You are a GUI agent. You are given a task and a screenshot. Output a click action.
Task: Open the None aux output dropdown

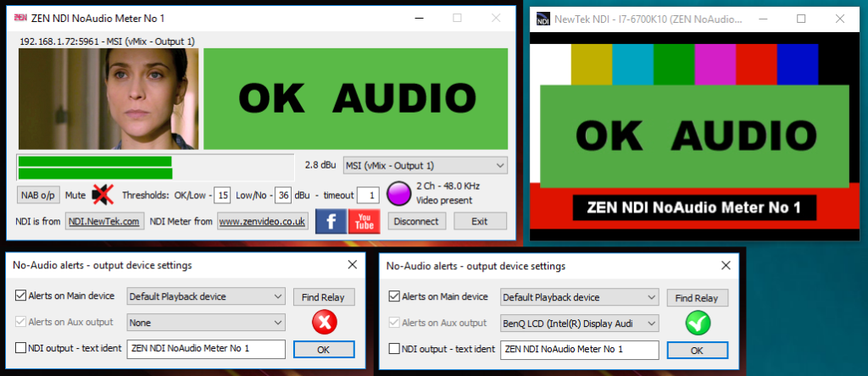206,323
